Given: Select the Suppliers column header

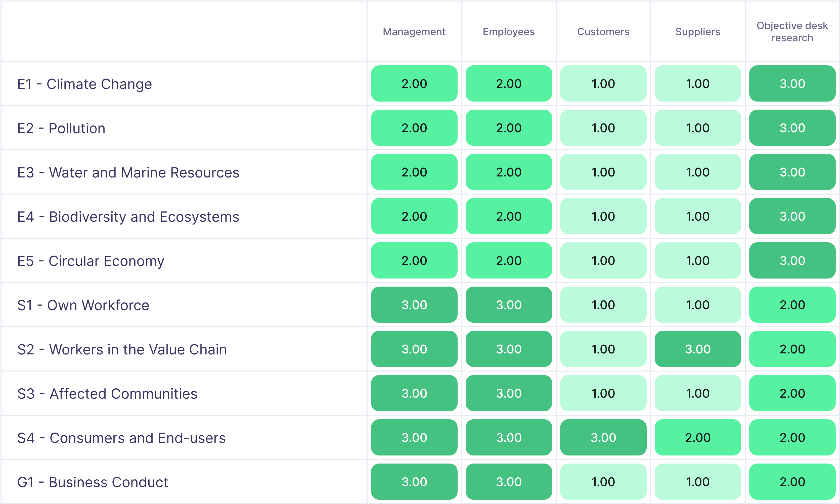Looking at the screenshot, I should tap(697, 32).
